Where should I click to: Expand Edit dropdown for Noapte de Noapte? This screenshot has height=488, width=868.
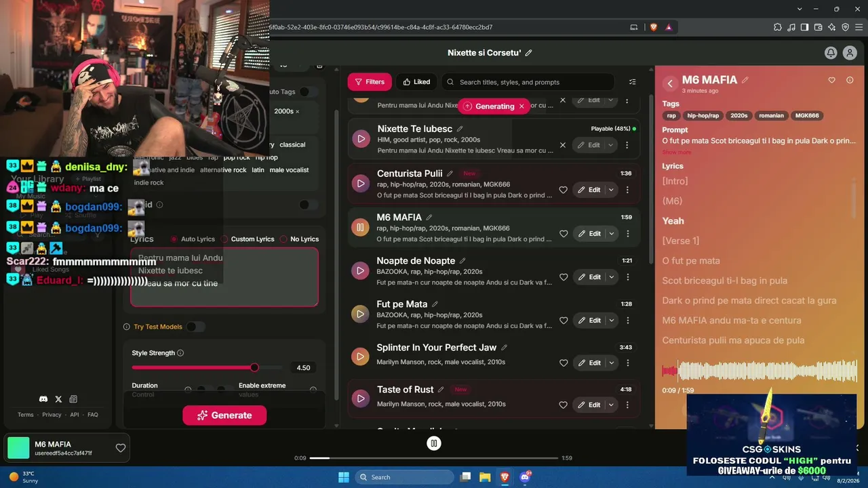[x=611, y=277]
